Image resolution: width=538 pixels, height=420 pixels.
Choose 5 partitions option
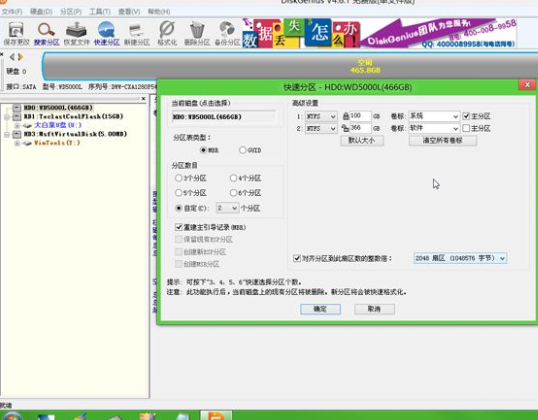click(x=178, y=193)
